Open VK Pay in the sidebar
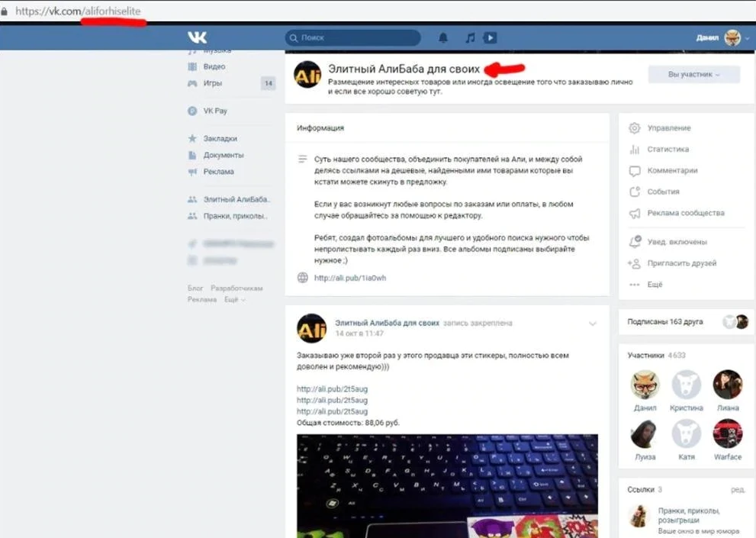This screenshot has height=538, width=756. click(x=215, y=111)
